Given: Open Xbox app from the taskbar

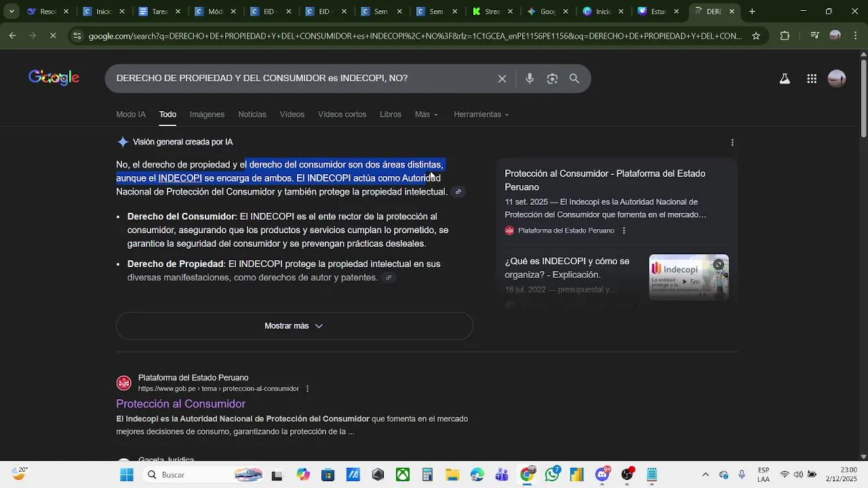Looking at the screenshot, I should (403, 475).
